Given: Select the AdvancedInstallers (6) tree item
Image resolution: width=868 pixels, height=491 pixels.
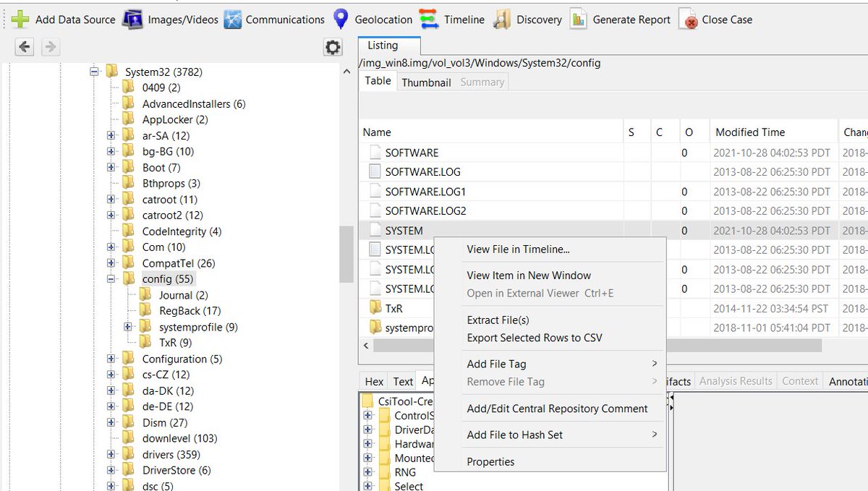Looking at the screenshot, I should pyautogui.click(x=194, y=103).
